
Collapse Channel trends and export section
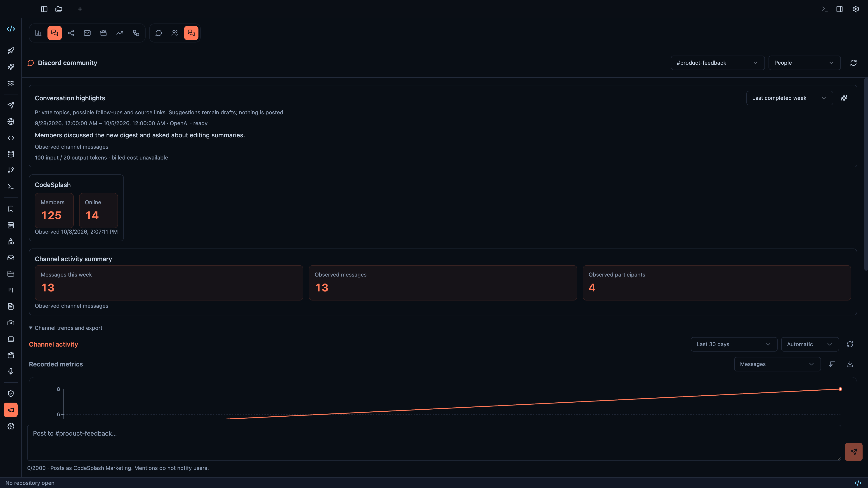point(66,328)
